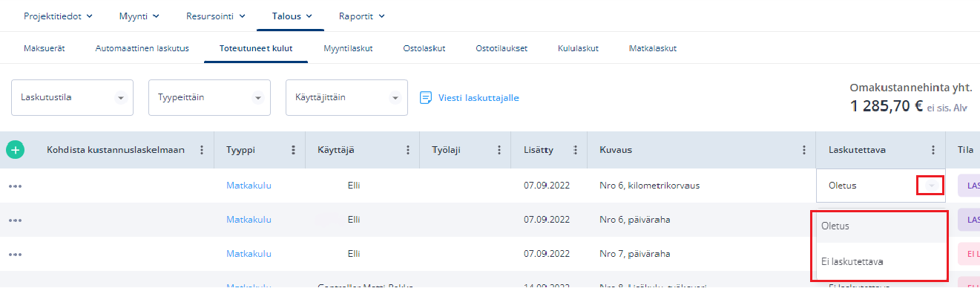Sort by the Käyttäjä column header
Viewport: 980px width, 288px height.
(335, 150)
